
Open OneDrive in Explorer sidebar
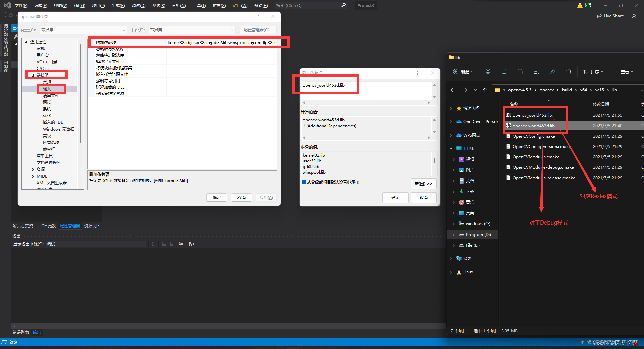pyautogui.click(x=477, y=122)
